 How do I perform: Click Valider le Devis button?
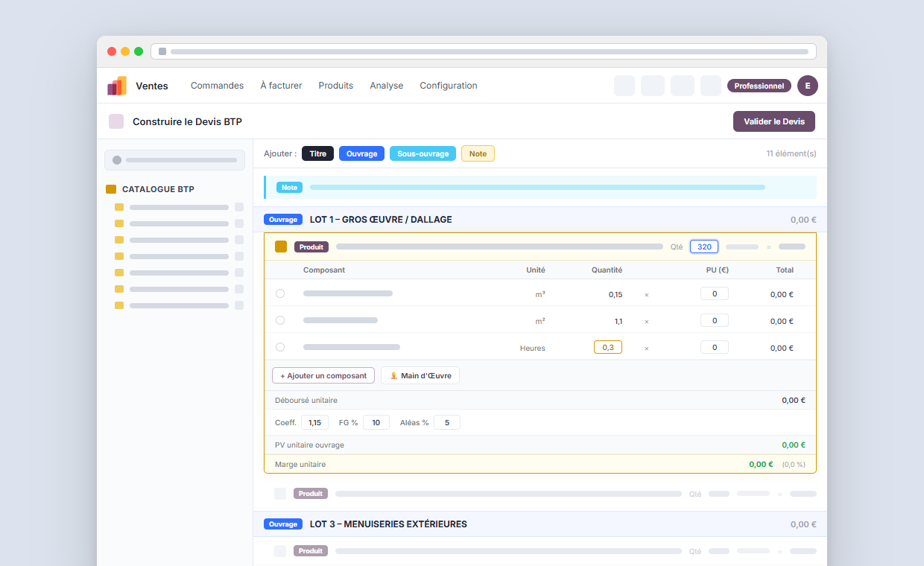click(774, 121)
